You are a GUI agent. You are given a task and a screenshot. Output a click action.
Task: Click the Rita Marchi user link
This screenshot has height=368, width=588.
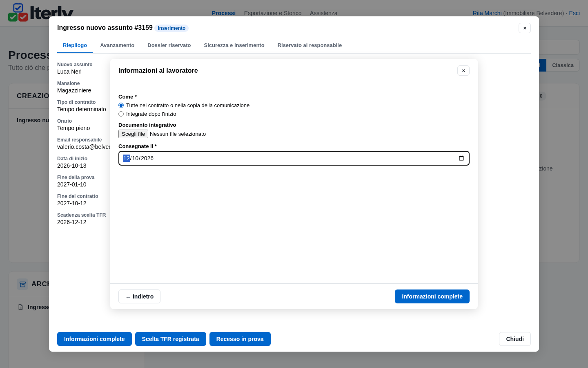(x=487, y=13)
